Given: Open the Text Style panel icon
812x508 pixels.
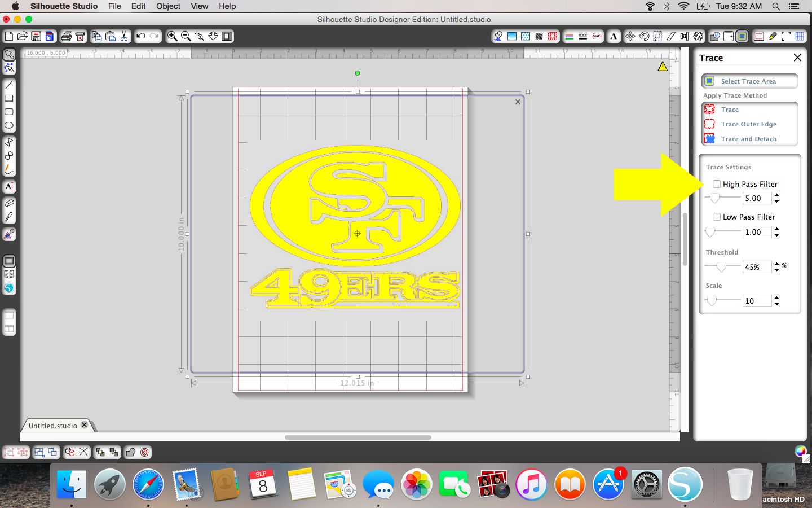Looking at the screenshot, I should [x=614, y=36].
